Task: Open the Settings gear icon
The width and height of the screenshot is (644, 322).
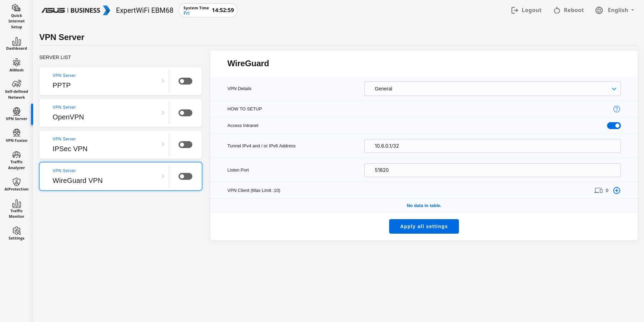Action: tap(16, 231)
